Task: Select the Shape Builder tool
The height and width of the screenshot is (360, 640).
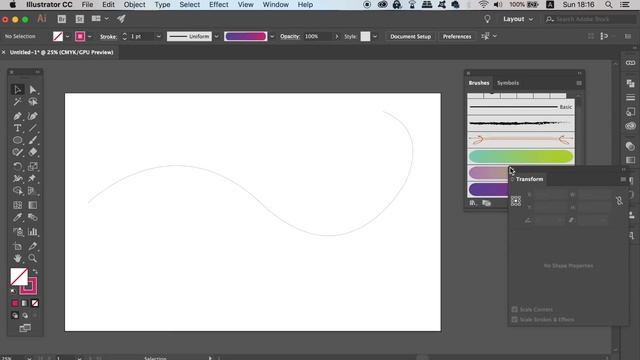Action: point(17,191)
